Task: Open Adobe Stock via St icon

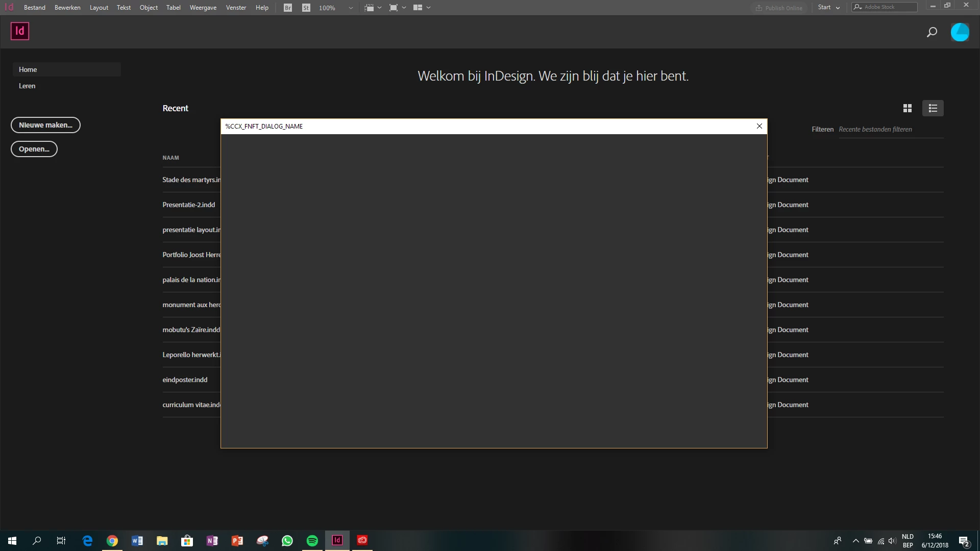Action: [x=306, y=8]
